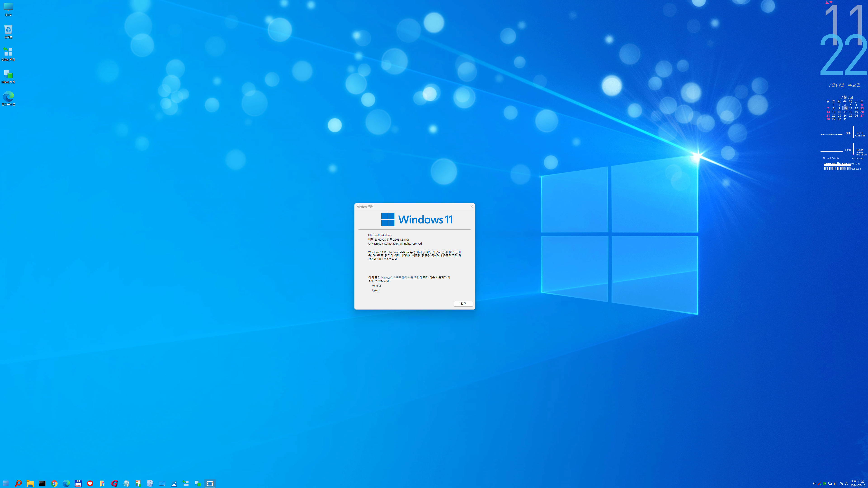The width and height of the screenshot is (868, 488).
Task: Click the blue floppy disk 64 taskbar icon
Action: click(78, 483)
